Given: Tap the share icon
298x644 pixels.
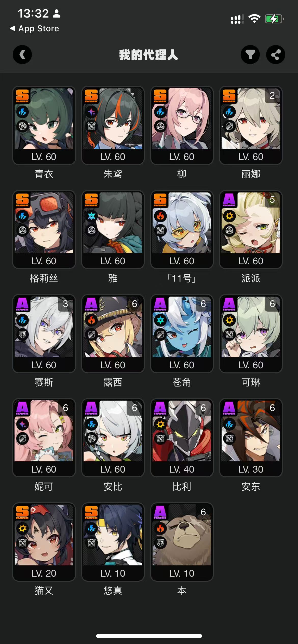Looking at the screenshot, I should coord(276,55).
